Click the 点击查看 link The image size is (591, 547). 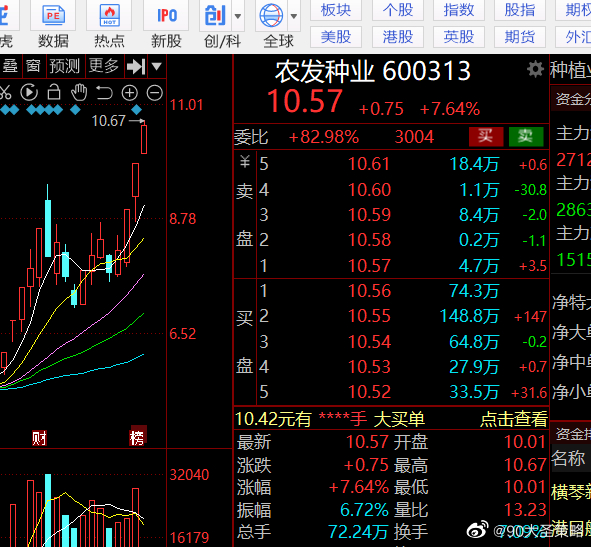point(514,419)
